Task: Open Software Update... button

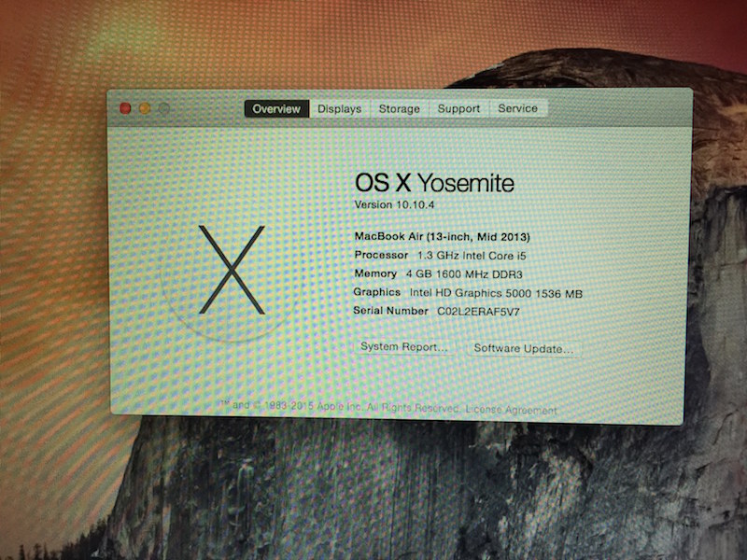Action: [x=524, y=348]
